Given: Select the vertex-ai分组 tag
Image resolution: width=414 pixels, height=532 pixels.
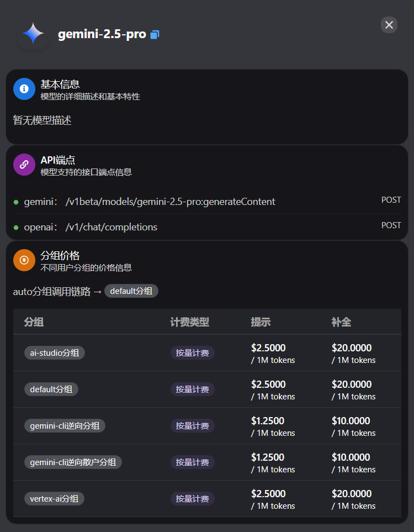Looking at the screenshot, I should [54, 499].
